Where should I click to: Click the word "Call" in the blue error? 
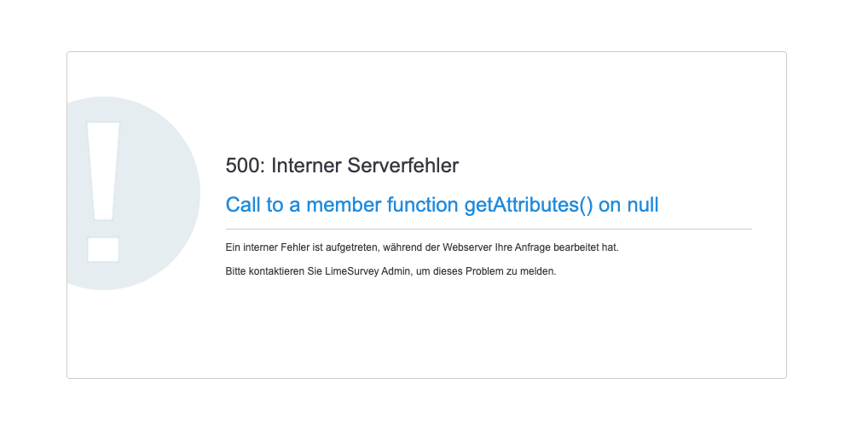[244, 205]
